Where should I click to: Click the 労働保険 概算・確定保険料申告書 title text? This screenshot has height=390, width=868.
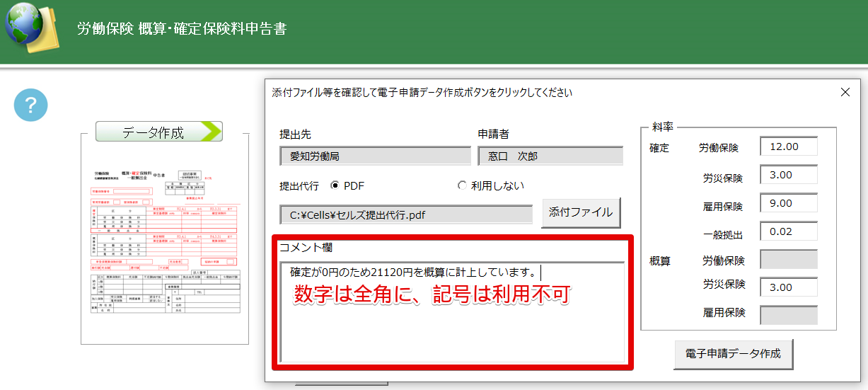(182, 29)
